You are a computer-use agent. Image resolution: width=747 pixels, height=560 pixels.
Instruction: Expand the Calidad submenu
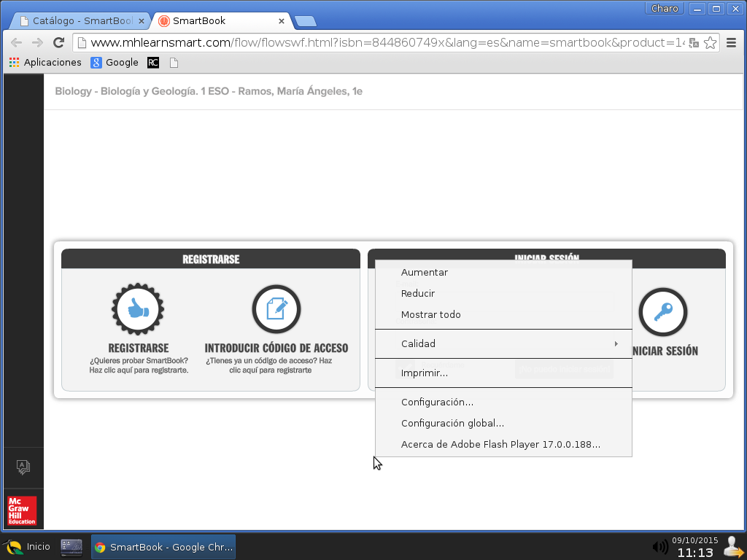coord(503,344)
